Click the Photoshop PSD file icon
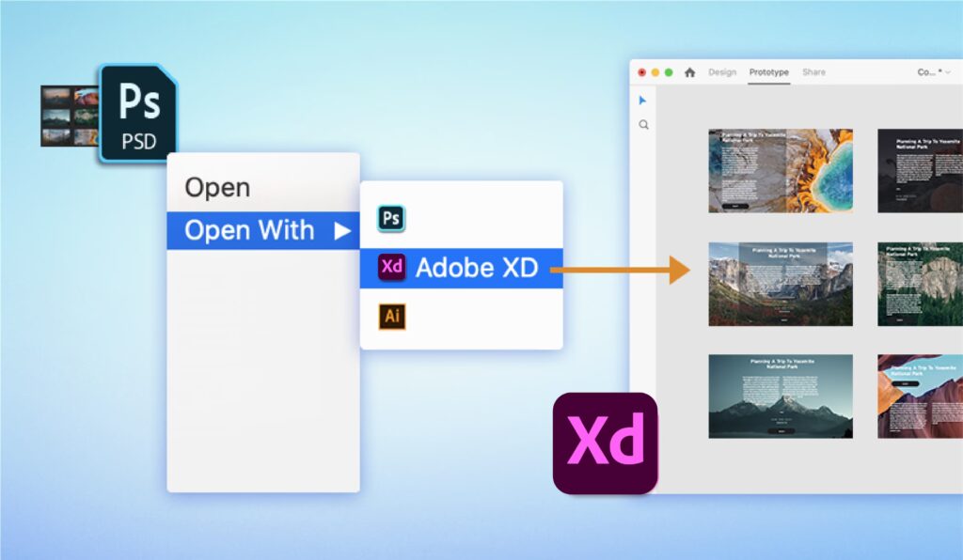Image resolution: width=963 pixels, height=560 pixels. coord(138,113)
